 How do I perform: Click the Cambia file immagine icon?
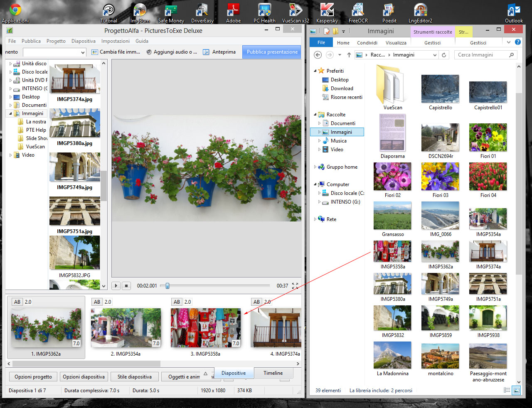(95, 52)
